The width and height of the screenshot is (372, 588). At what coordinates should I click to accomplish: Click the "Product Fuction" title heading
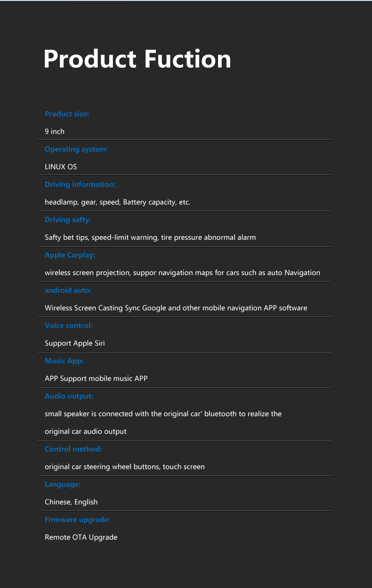137,59
